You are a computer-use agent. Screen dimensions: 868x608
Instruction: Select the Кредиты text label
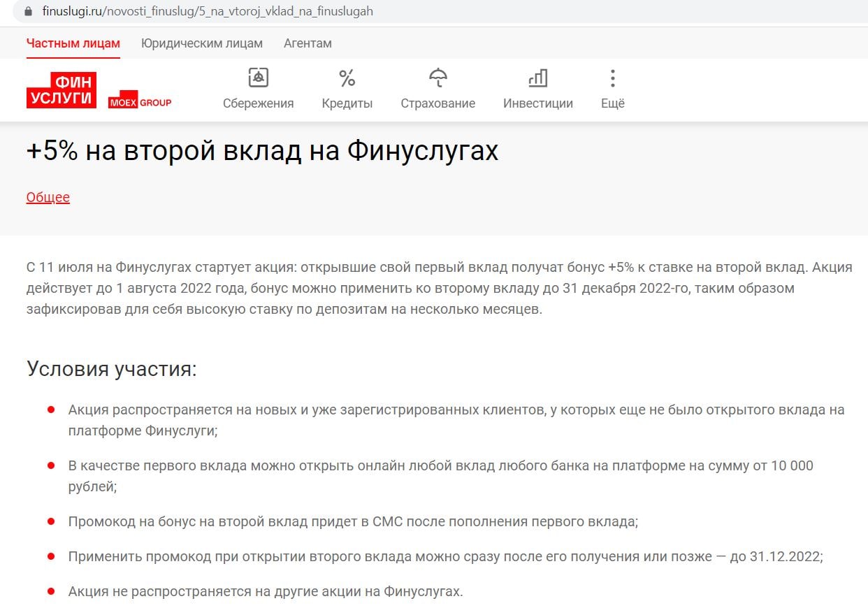[347, 103]
